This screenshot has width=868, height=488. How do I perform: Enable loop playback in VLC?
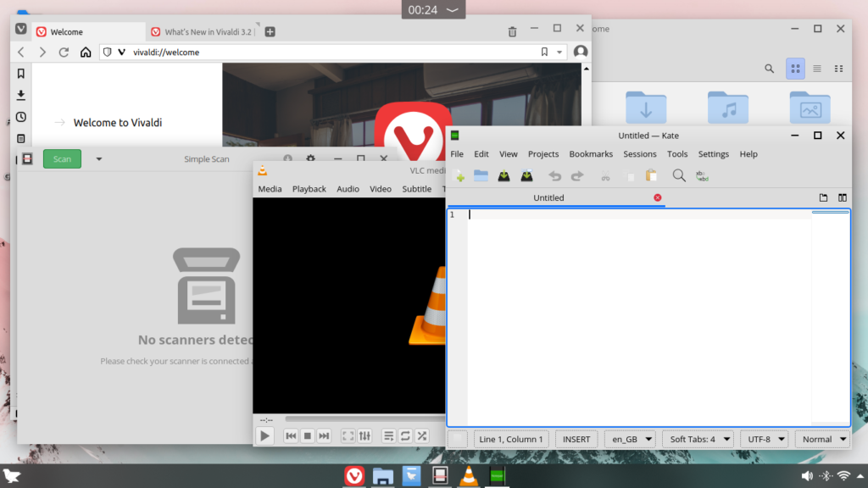click(x=404, y=435)
